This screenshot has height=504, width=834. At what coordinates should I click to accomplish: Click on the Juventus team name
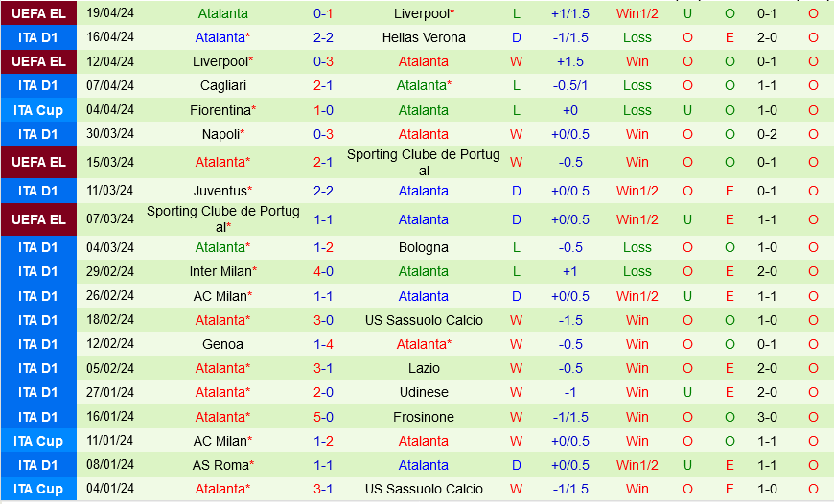click(220, 191)
